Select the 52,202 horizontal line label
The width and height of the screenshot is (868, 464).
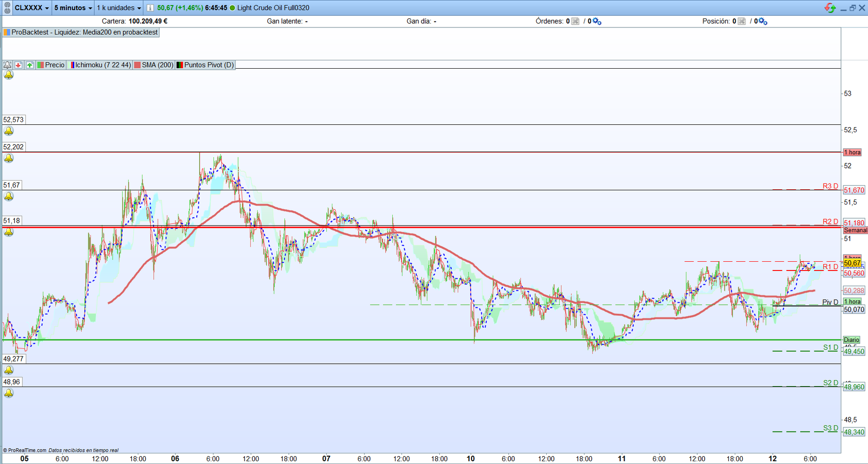(x=13, y=147)
